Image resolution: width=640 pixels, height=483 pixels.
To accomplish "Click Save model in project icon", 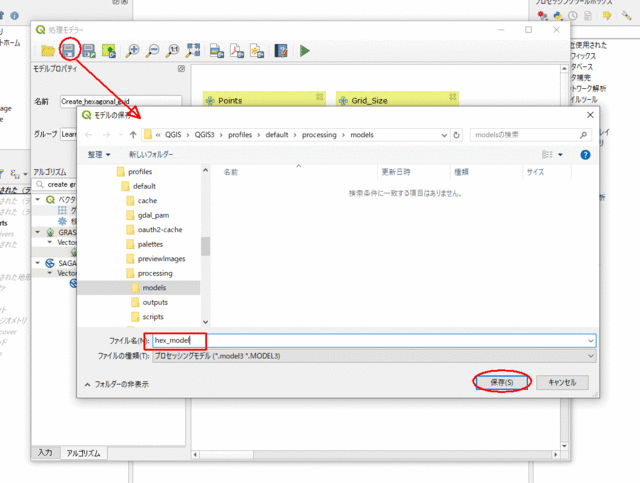I will pyautogui.click(x=109, y=51).
